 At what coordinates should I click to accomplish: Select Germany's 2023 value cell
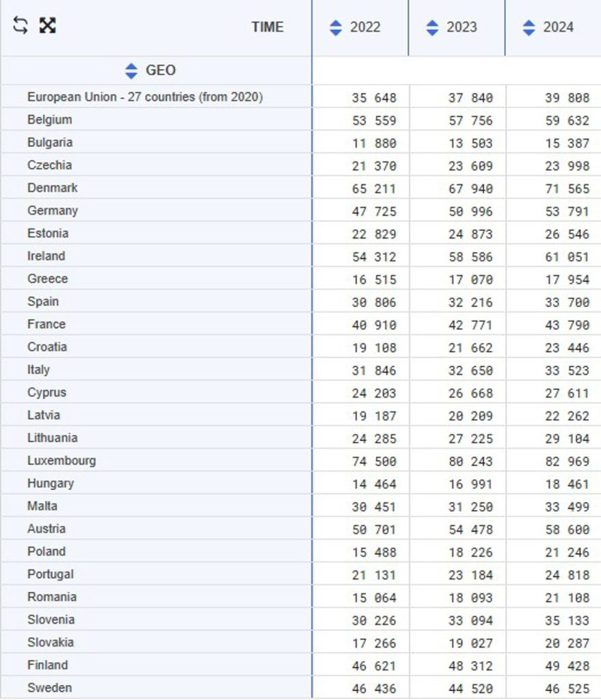click(x=473, y=211)
